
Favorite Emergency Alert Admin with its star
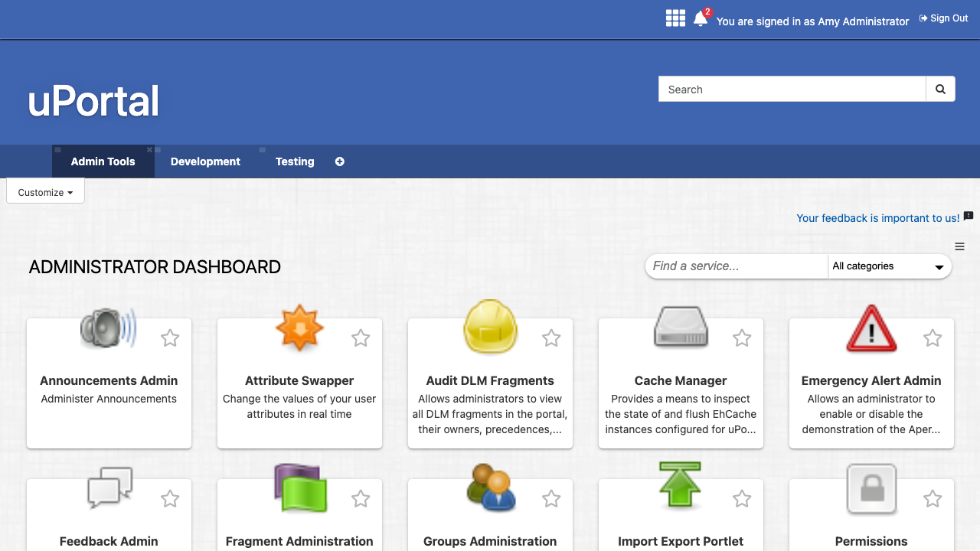click(933, 338)
